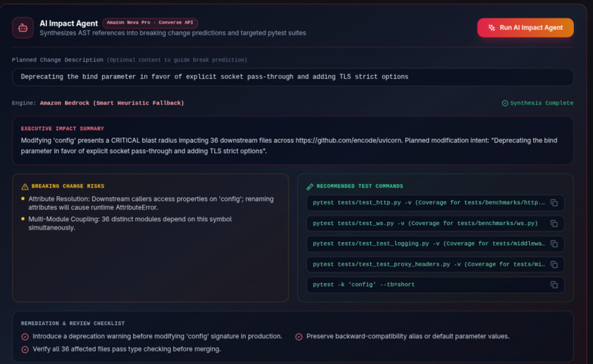Click the Amazon Nova Pro Converse API badge
593x364 pixels.
point(150,23)
